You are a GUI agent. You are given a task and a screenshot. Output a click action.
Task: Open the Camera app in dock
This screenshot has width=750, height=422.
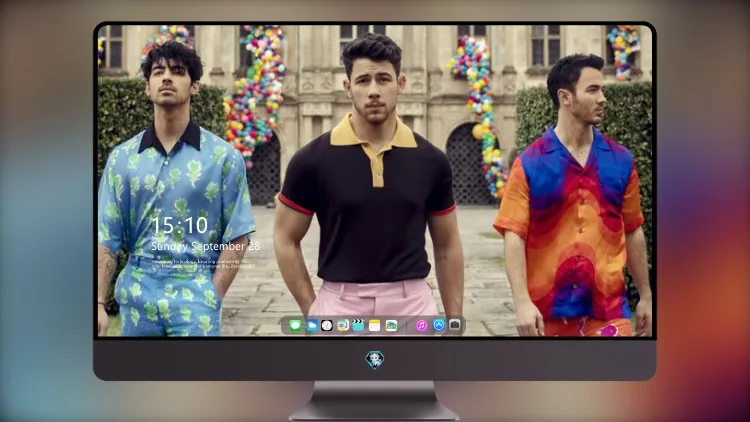454,325
